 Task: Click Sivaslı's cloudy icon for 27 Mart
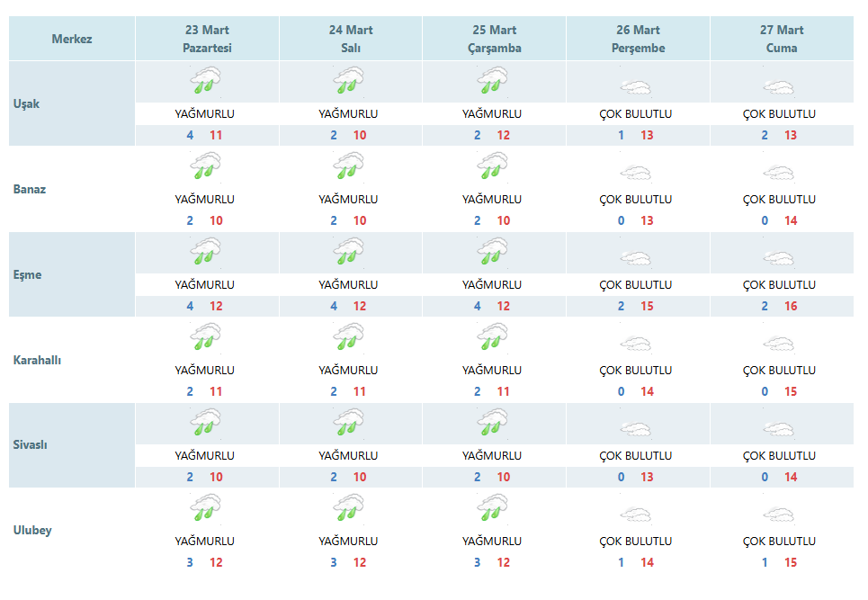click(780, 429)
